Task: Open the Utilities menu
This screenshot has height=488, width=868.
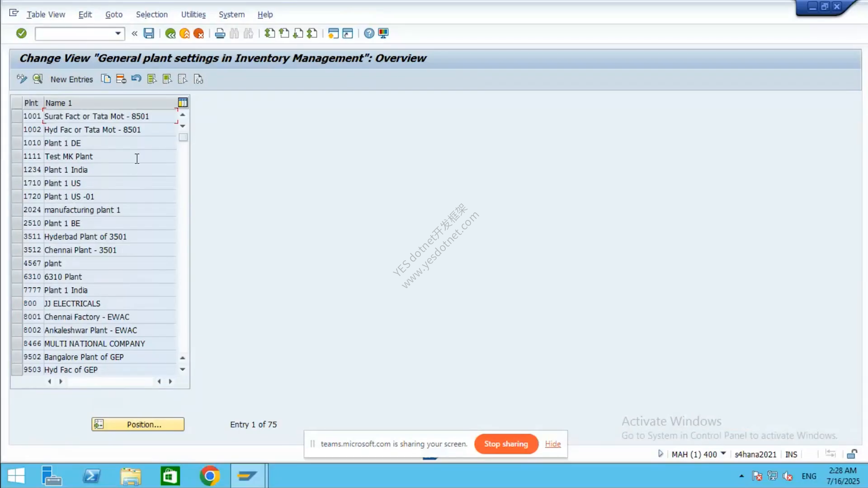Action: [193, 14]
